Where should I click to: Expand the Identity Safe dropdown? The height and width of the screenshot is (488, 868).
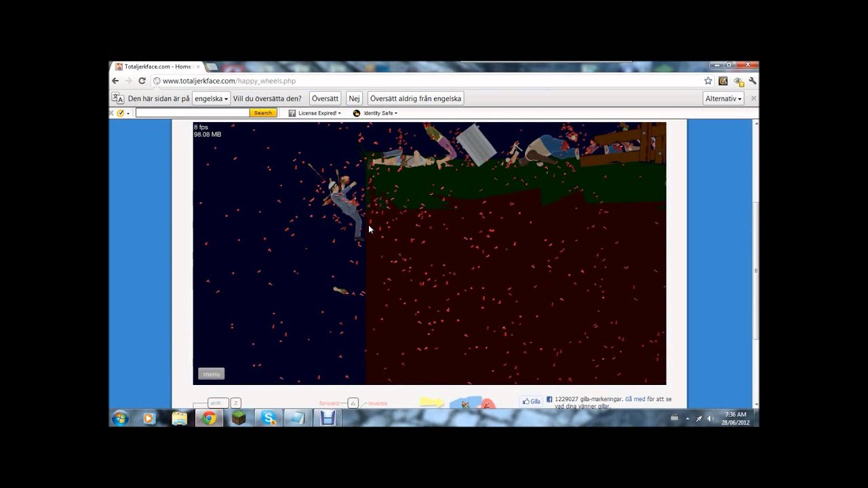tap(395, 113)
